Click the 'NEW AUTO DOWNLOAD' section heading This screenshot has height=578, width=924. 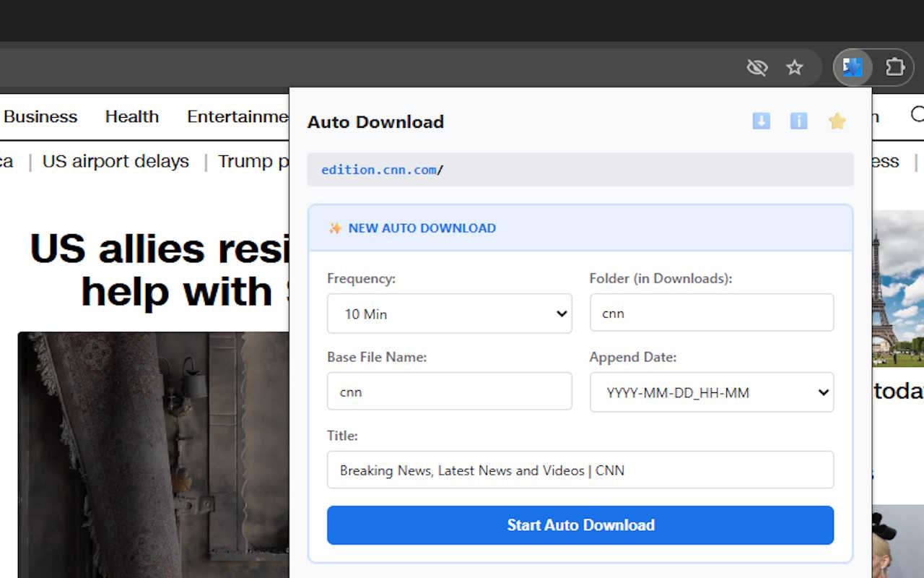[x=422, y=228]
